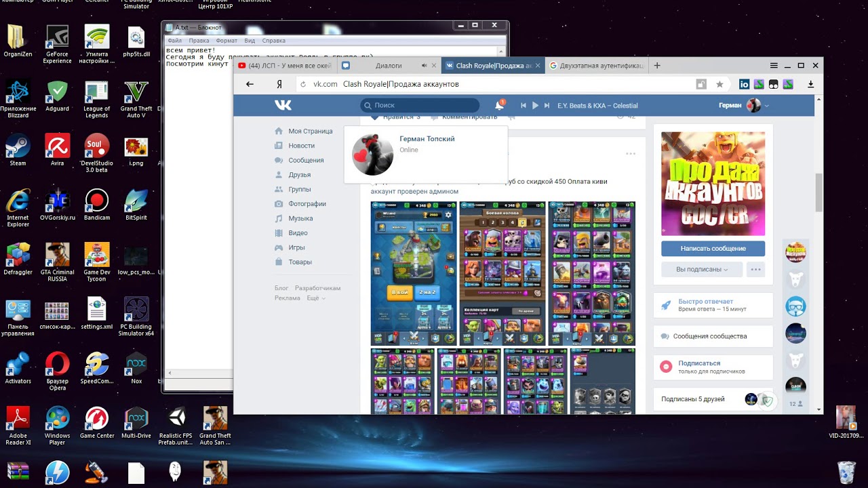Click the Герман Топский avatar in popup
The width and height of the screenshot is (868, 488).
373,155
